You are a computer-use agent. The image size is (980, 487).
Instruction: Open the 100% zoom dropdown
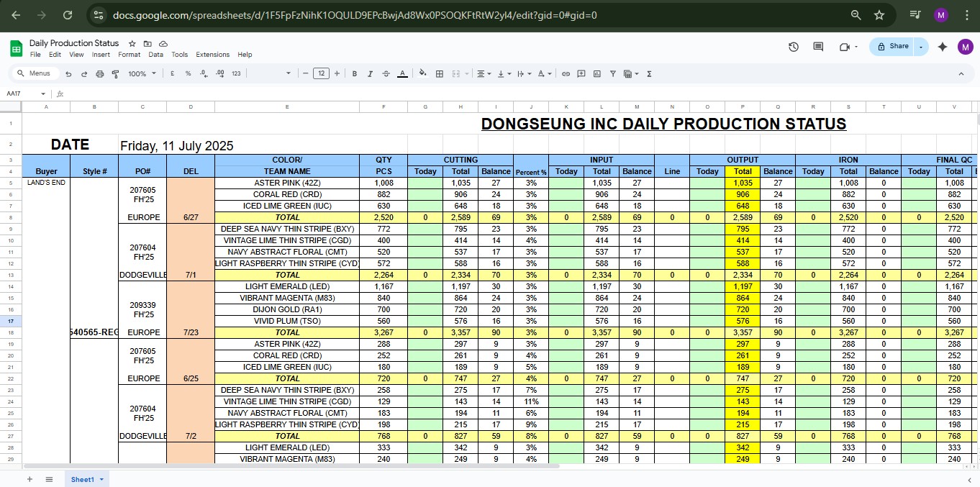pyautogui.click(x=141, y=73)
